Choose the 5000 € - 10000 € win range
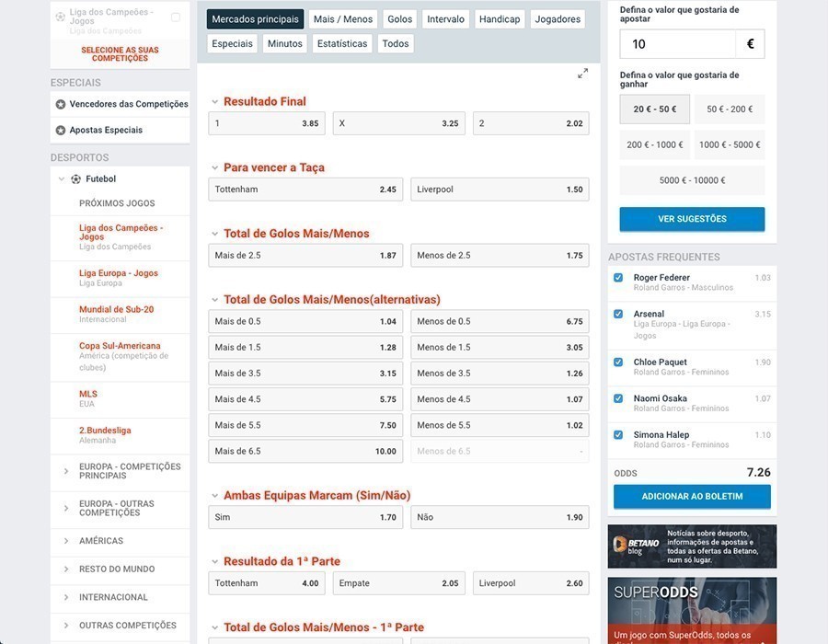 click(x=692, y=180)
